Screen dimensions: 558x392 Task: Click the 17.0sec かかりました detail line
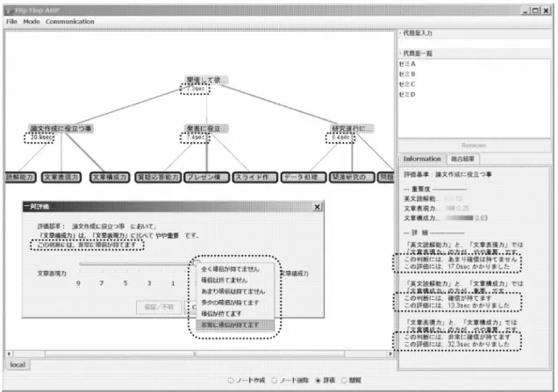(x=456, y=267)
